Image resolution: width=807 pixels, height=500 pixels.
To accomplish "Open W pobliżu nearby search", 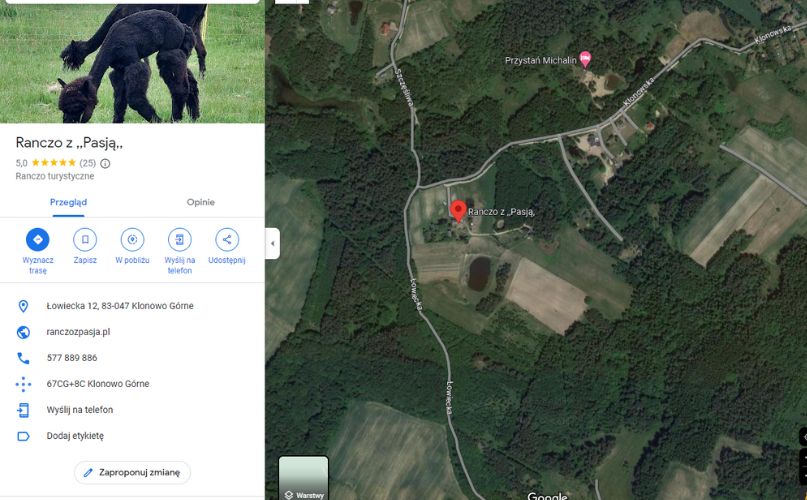I will pyautogui.click(x=132, y=239).
